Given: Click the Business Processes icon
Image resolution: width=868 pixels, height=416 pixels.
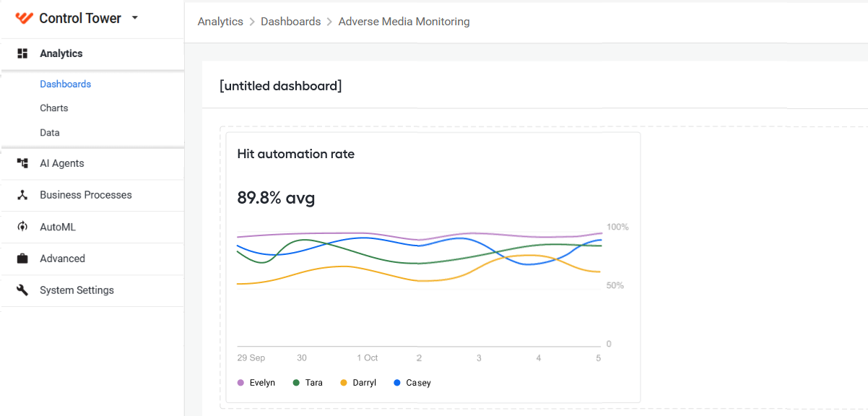Looking at the screenshot, I should pyautogui.click(x=22, y=195).
